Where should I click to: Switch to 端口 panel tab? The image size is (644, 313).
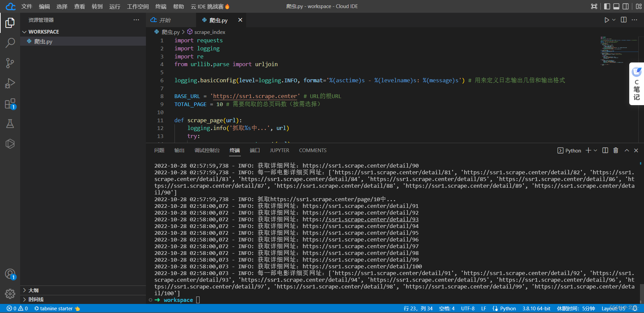[255, 150]
